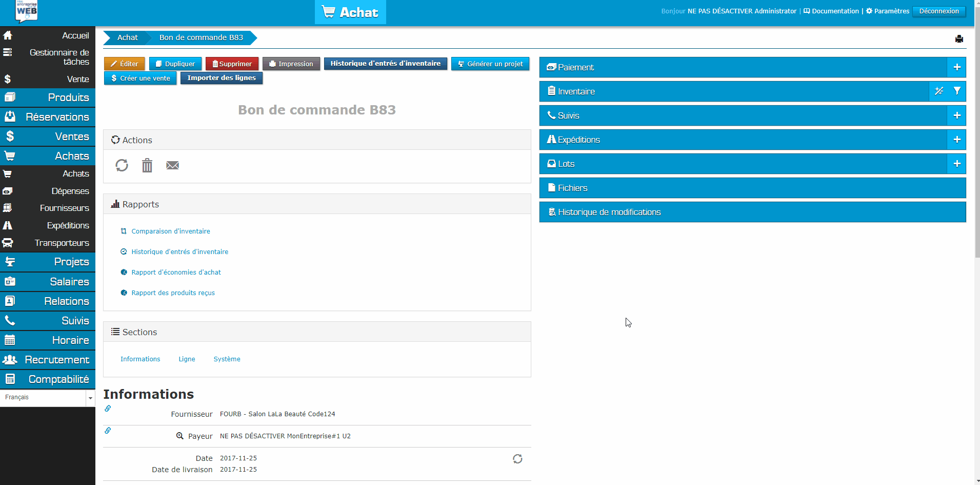Click the refresh icon in Actions panel
This screenshot has height=485, width=980.
pyautogui.click(x=122, y=165)
